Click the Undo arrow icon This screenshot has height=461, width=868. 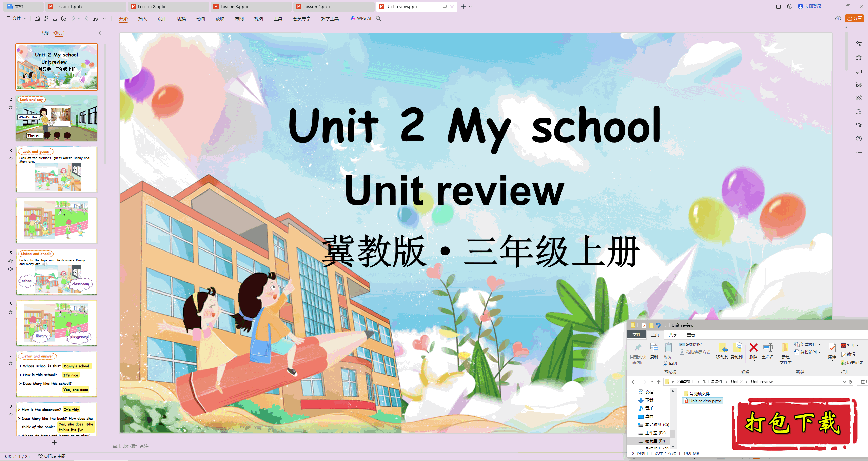click(73, 18)
